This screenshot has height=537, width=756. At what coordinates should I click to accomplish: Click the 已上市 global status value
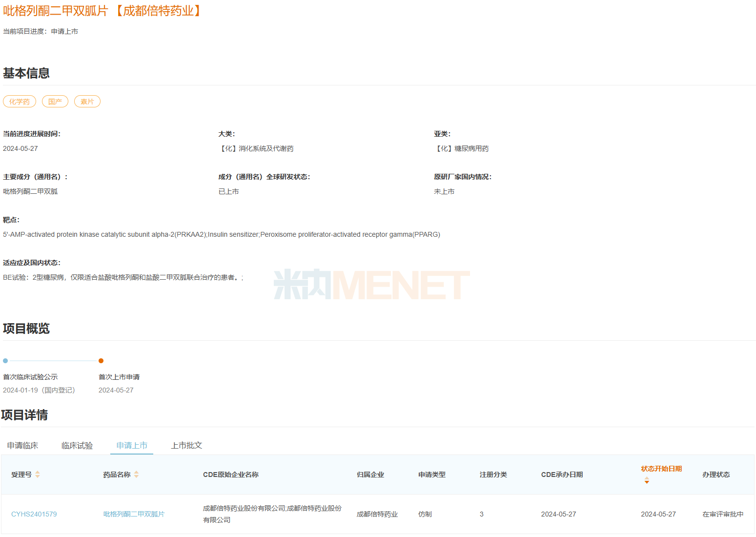228,191
